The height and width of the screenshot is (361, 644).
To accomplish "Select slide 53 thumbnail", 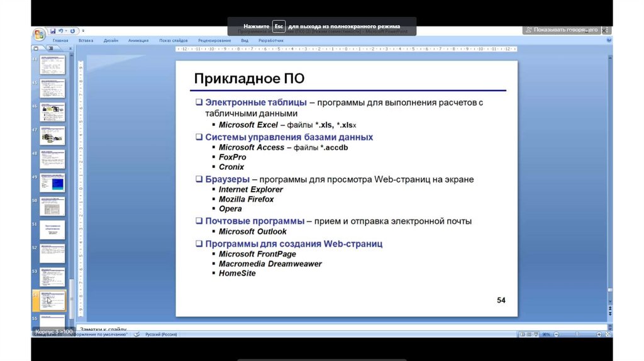I will 52,277.
